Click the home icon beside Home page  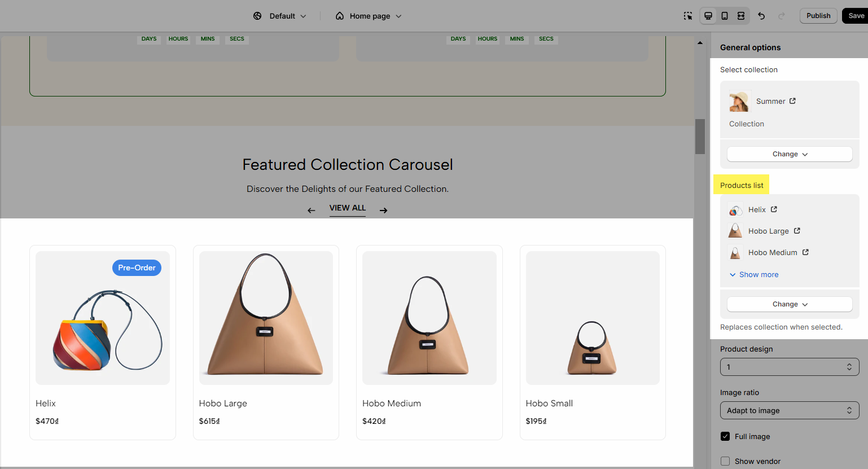pos(340,16)
